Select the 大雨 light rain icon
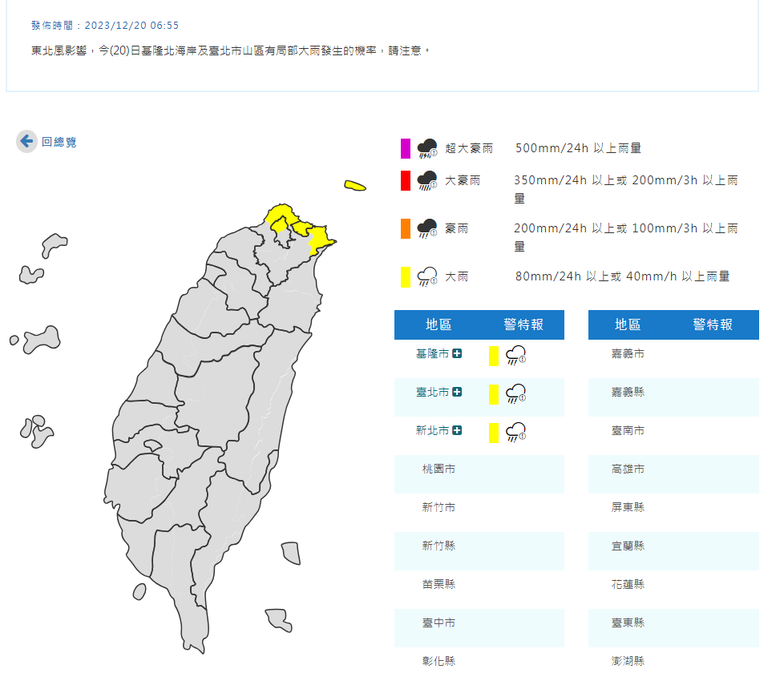Image resolution: width=784 pixels, height=677 pixels. coord(425,276)
